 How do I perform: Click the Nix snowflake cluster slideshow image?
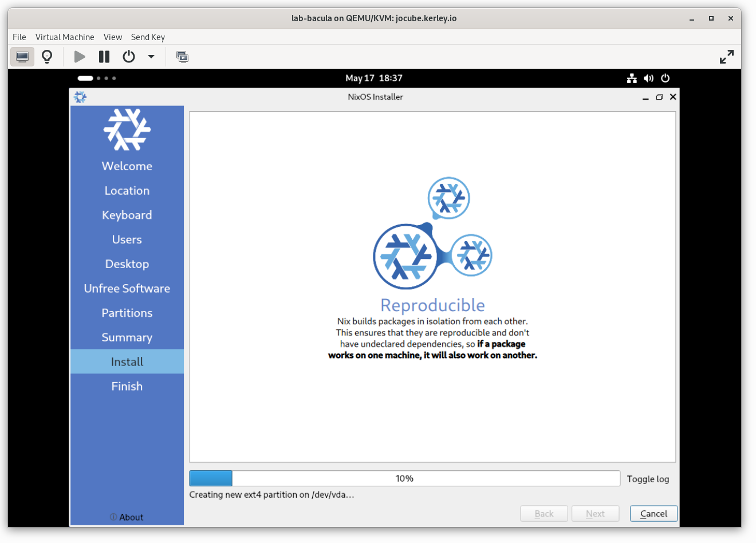click(432, 233)
